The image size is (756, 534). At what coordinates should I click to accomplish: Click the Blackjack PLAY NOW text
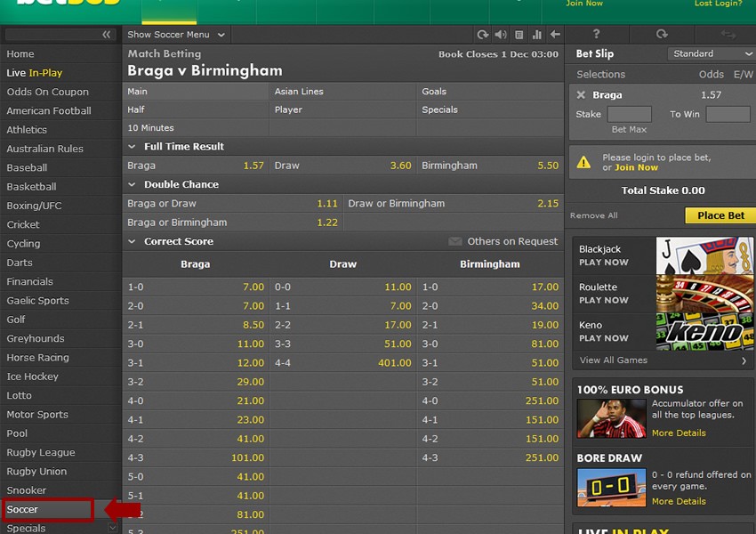click(604, 263)
